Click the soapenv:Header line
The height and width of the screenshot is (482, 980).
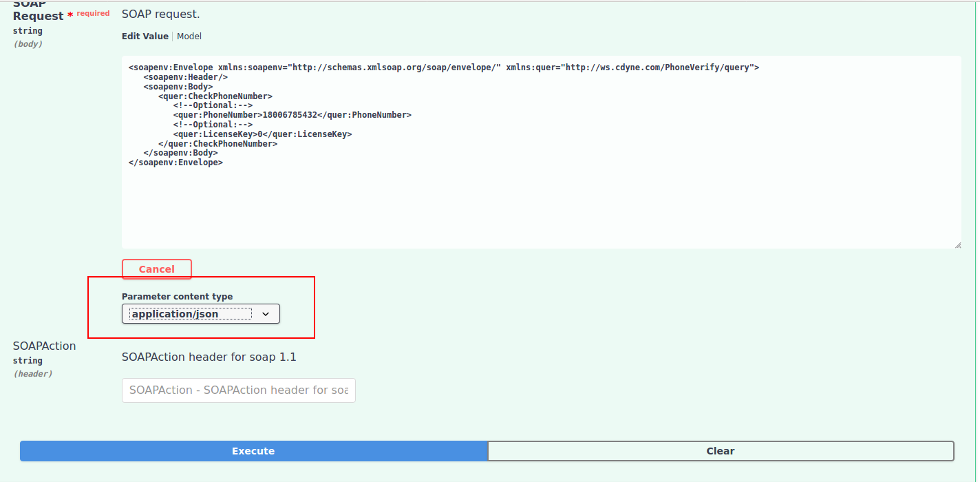coord(186,77)
